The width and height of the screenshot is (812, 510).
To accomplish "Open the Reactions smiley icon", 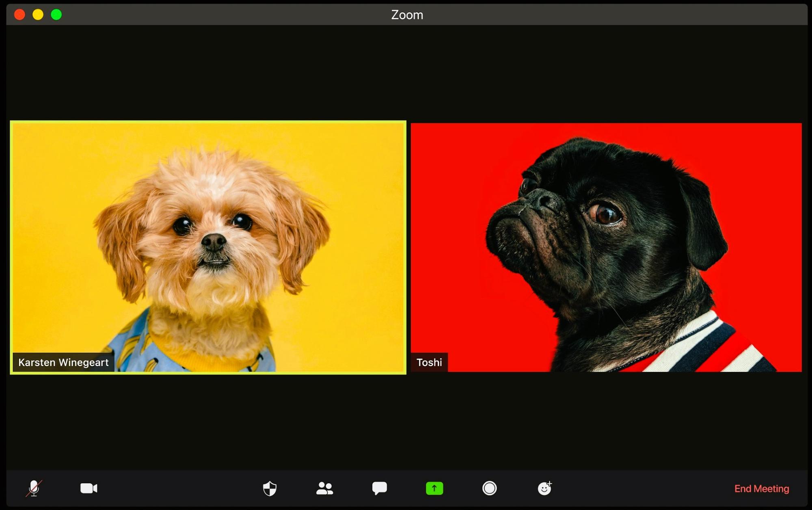I will [x=545, y=488].
